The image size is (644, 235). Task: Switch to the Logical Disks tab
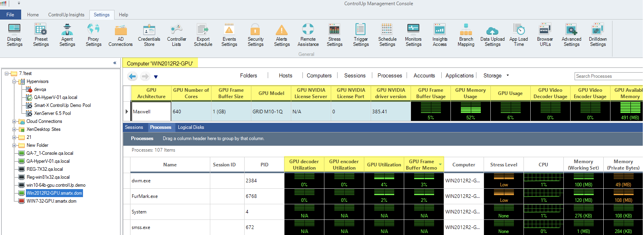[191, 127]
